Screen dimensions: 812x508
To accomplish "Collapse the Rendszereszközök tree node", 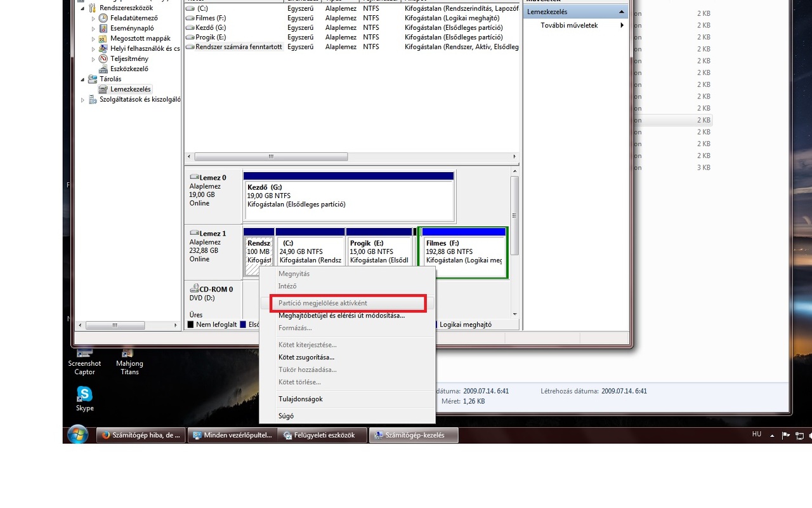I will pos(82,8).
